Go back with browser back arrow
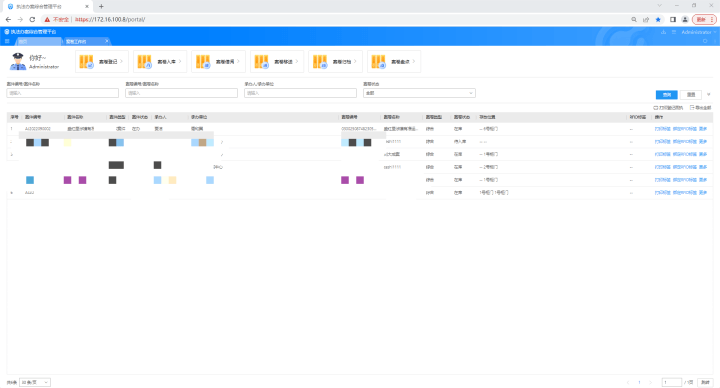 [8, 19]
